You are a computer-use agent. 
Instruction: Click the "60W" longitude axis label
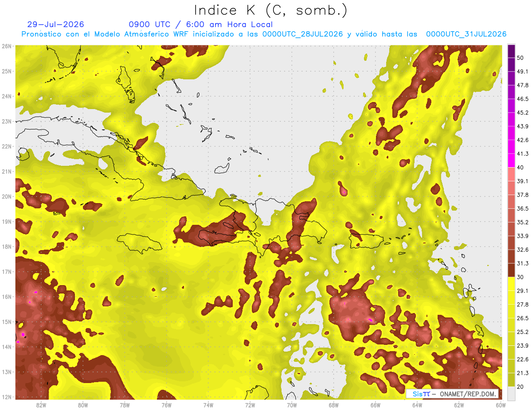[x=501, y=405]
